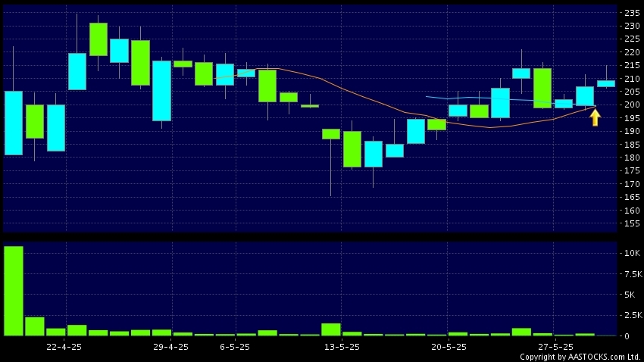Viewport: 644px width, 362px height.
Task: Click the 235 price axis label
Action: click(x=632, y=13)
